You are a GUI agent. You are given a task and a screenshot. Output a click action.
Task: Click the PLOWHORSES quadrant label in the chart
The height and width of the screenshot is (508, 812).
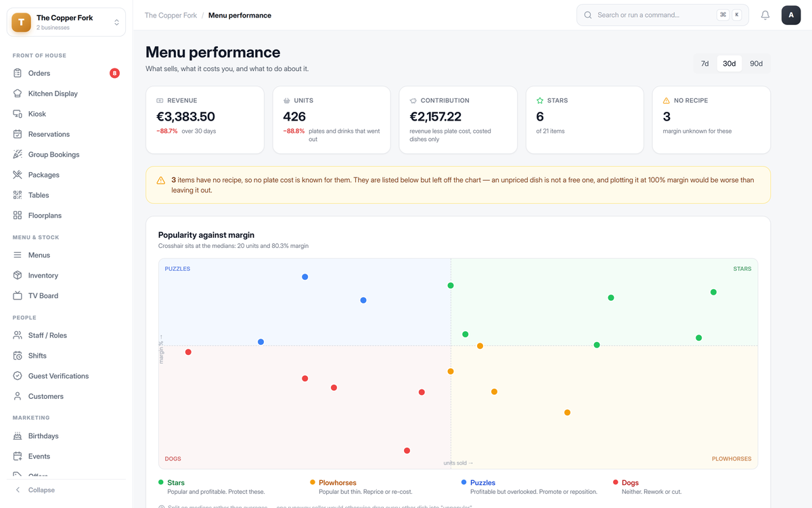click(731, 459)
